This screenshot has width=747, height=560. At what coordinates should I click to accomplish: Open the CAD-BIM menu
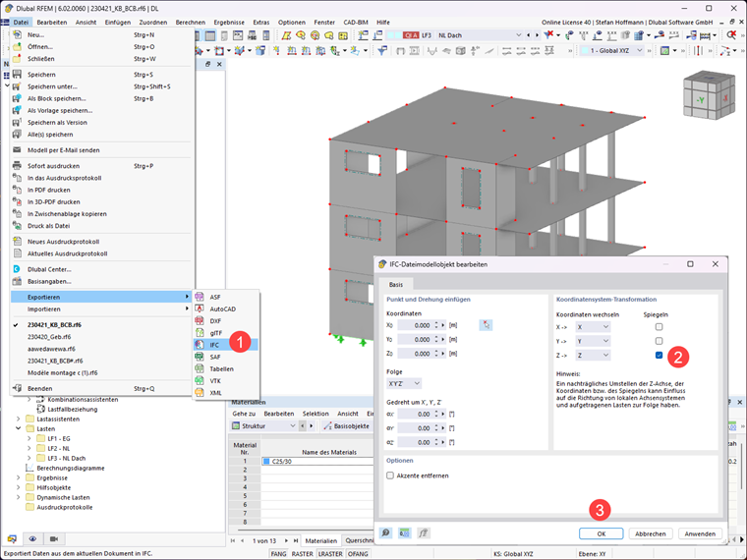[x=356, y=22]
